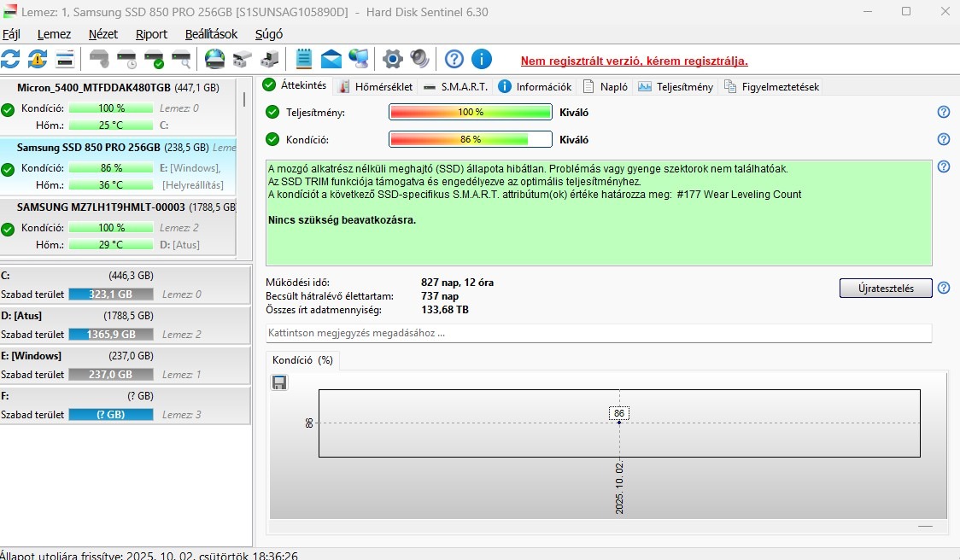Click help icon beside Teljesítmény bar

944,112
